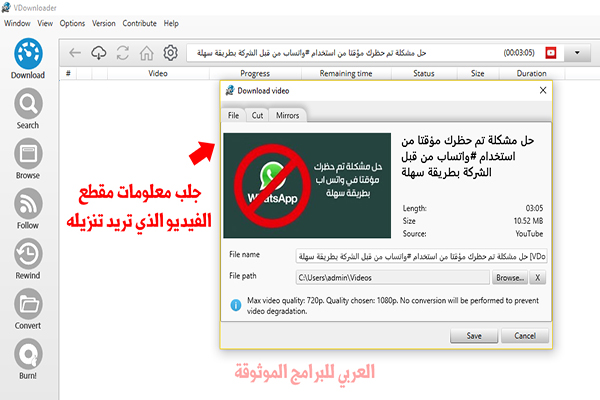Sort list by Progress column header
This screenshot has width=600, height=400.
pos(255,73)
